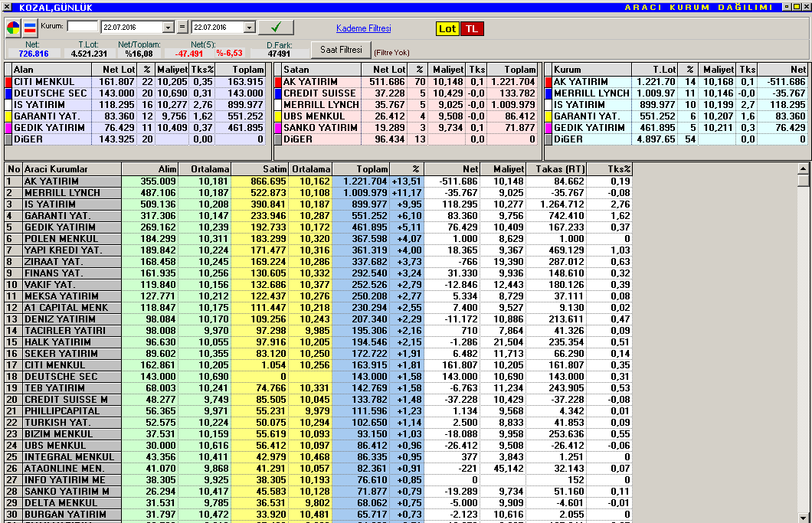Click the equals sign button between dates

pos(182,27)
